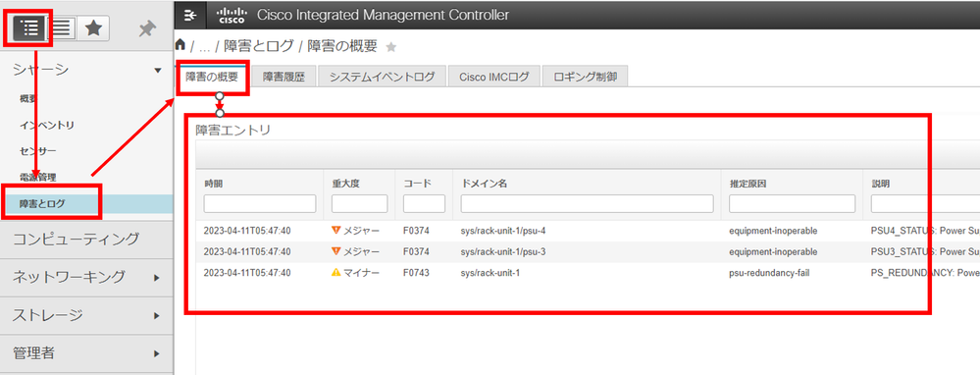
Task: Switch to the ロギング制御 tab
Action: coord(585,77)
